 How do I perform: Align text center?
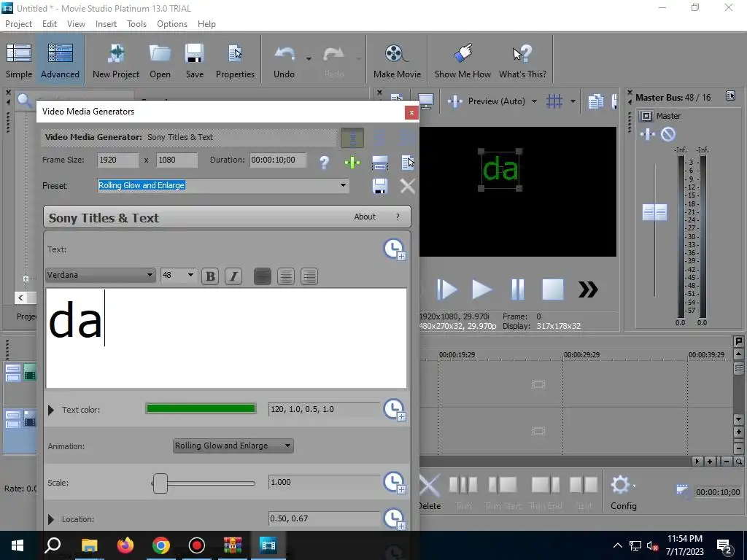tap(286, 276)
